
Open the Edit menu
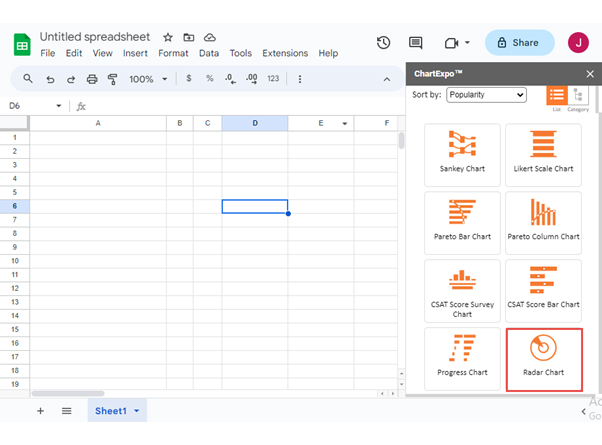click(74, 53)
